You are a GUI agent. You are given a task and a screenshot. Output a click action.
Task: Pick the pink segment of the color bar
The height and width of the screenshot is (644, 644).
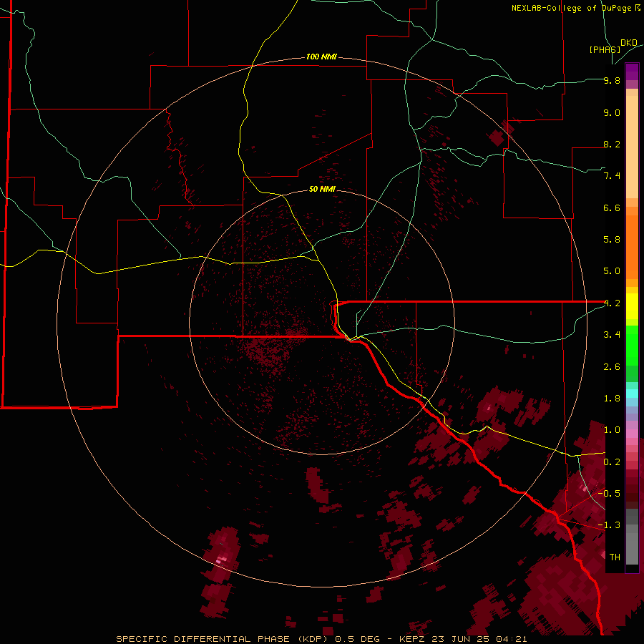[632, 434]
